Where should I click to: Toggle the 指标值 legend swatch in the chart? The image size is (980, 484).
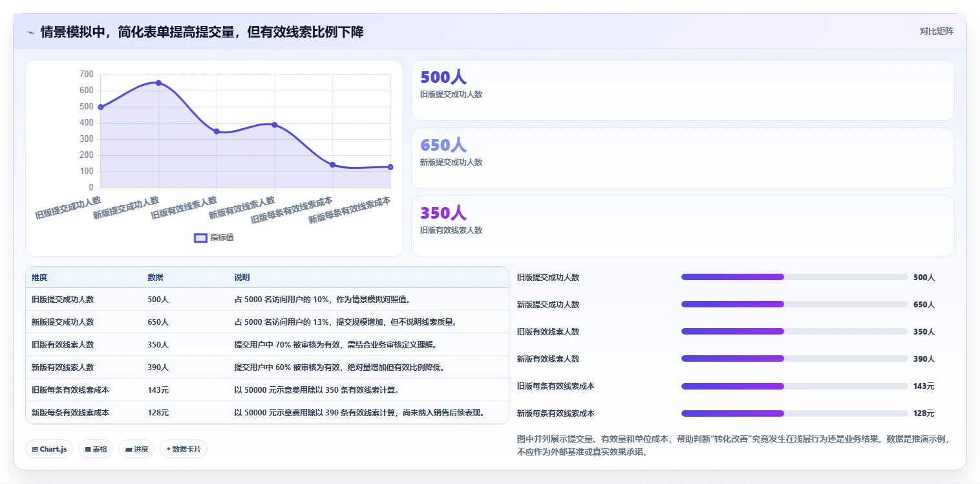click(200, 237)
